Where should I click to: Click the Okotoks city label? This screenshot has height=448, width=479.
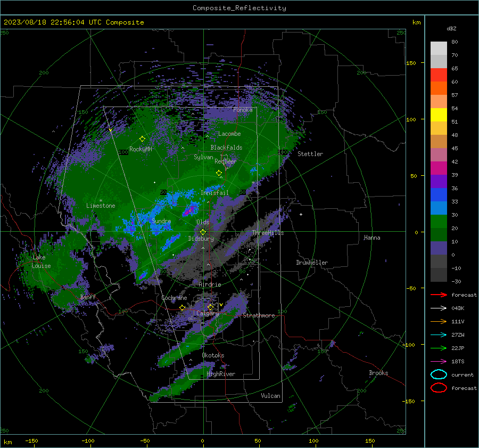pos(213,355)
